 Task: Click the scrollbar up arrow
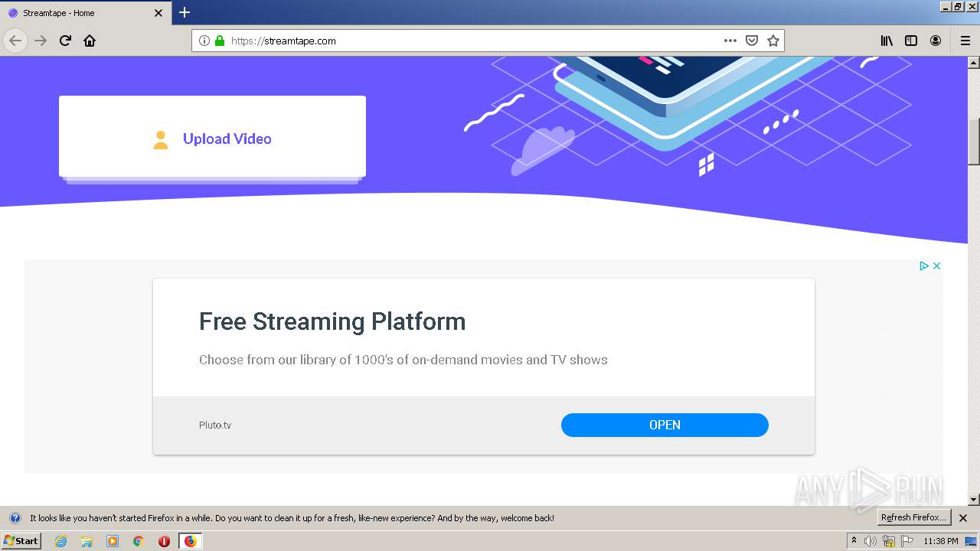point(974,63)
